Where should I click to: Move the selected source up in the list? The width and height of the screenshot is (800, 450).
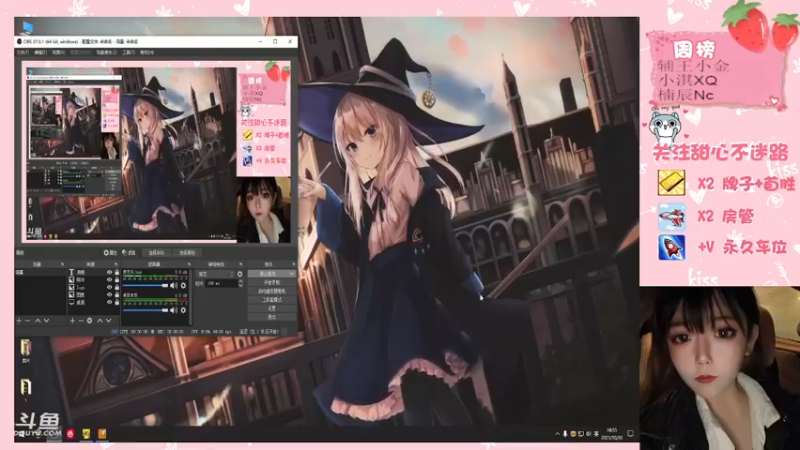pos(100,320)
